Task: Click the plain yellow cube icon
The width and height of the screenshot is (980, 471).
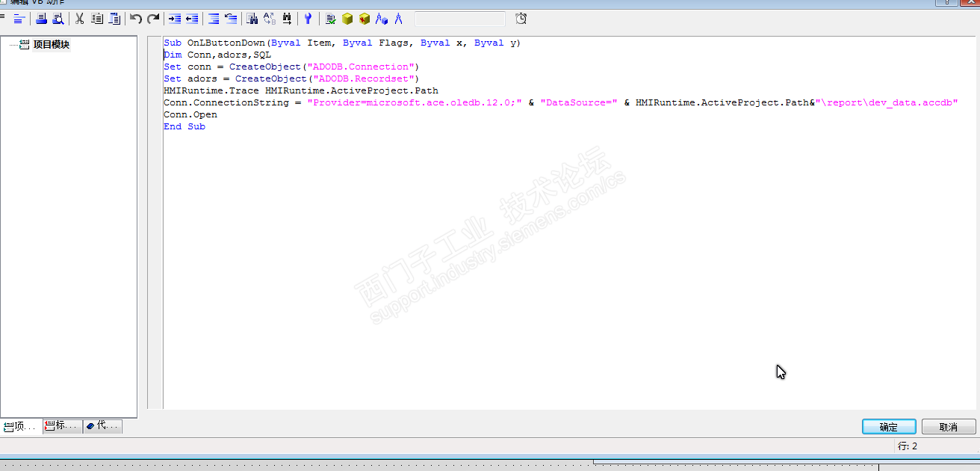Action: tap(347, 19)
